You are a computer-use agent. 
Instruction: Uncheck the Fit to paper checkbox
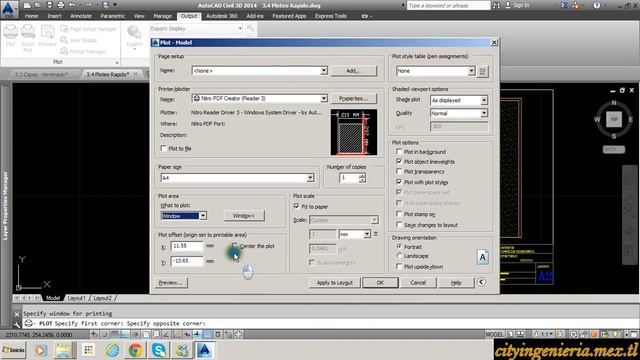[x=297, y=207]
